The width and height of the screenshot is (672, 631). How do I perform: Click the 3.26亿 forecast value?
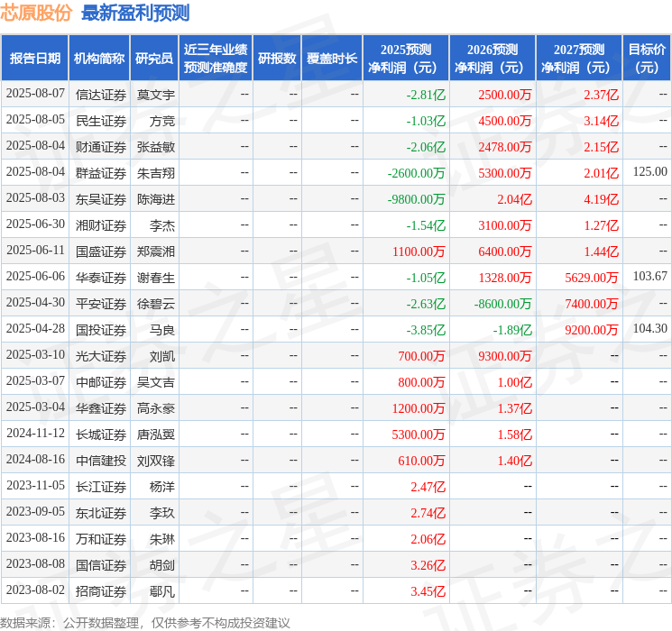(x=428, y=565)
